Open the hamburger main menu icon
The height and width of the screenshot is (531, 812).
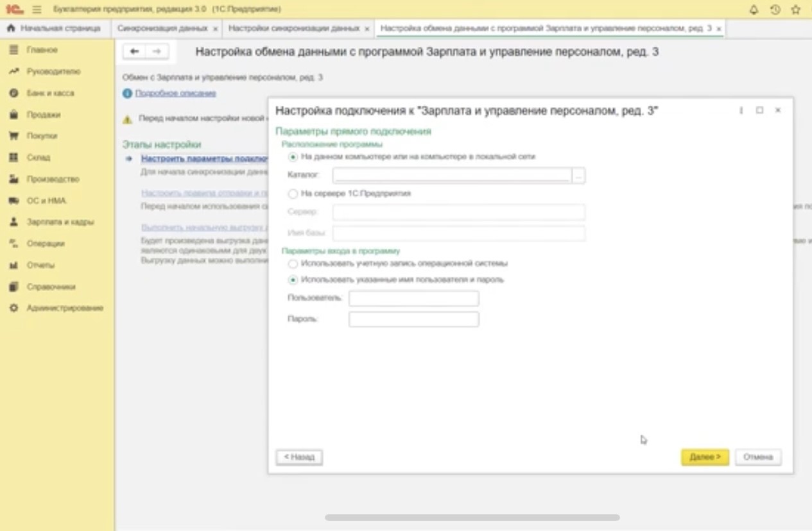37,10
